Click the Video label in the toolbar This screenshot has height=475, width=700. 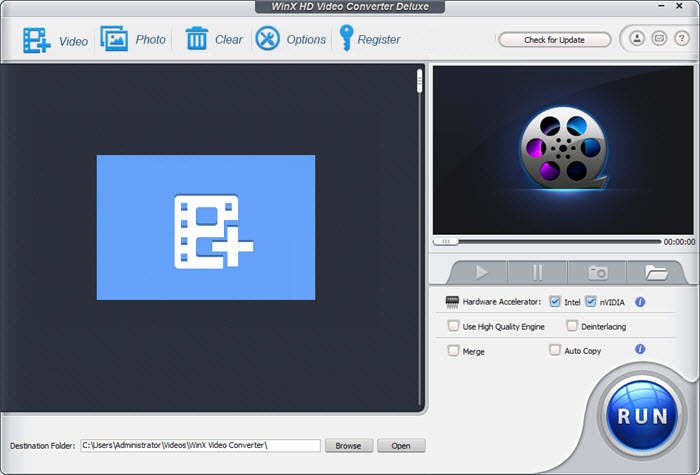tap(73, 42)
